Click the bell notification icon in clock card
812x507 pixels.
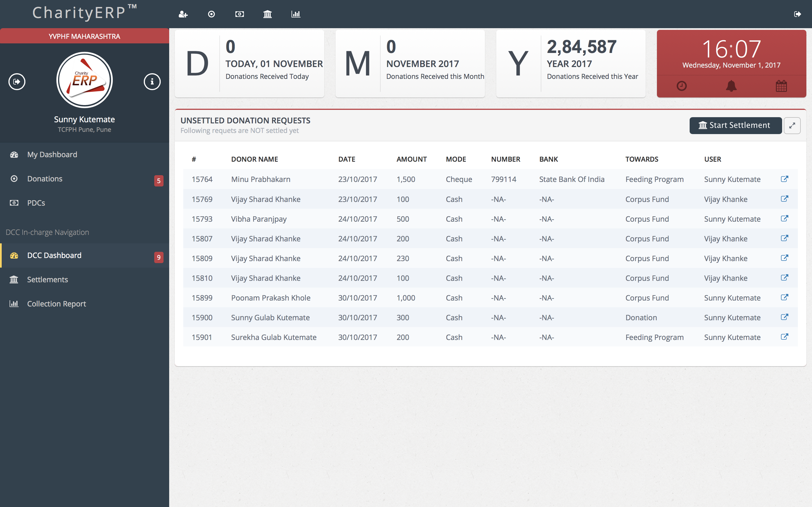point(731,86)
